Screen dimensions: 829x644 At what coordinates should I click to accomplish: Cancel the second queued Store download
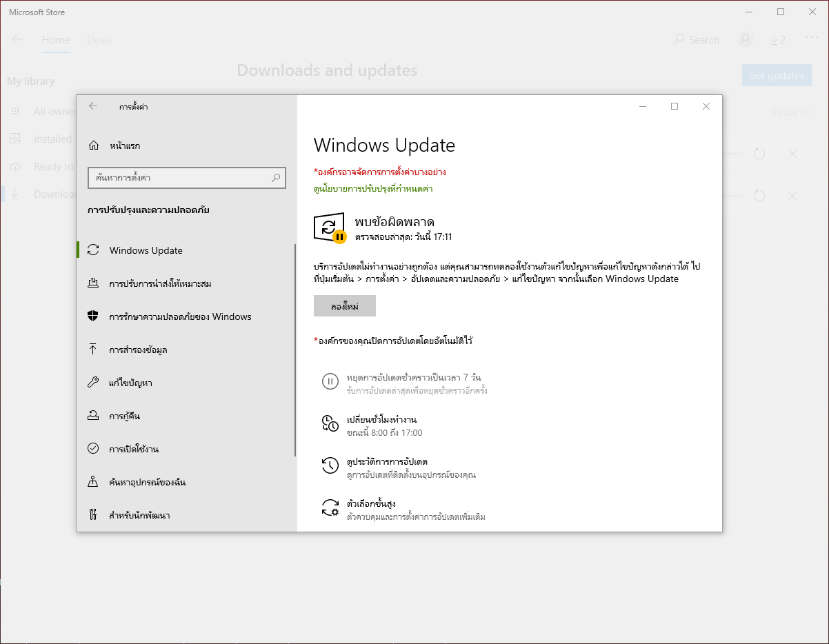(792, 196)
